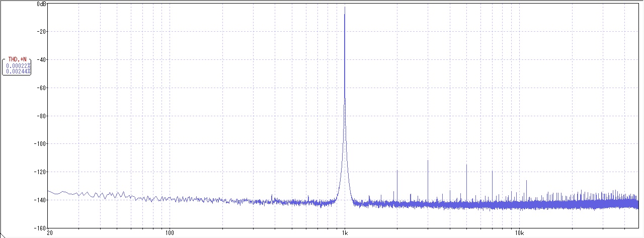Click the -40 level axis label
The image size is (644, 238).
(42, 60)
